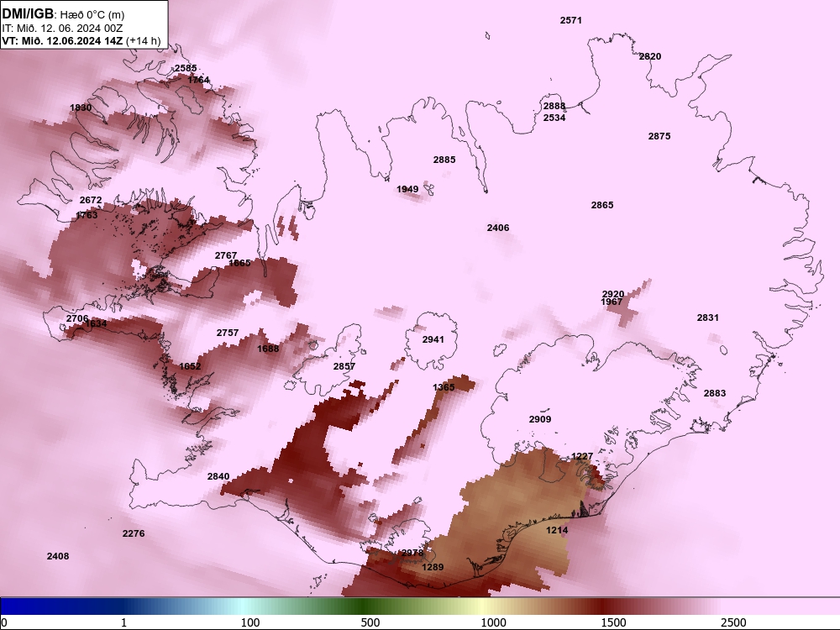Click the 2920 value label

613,294
